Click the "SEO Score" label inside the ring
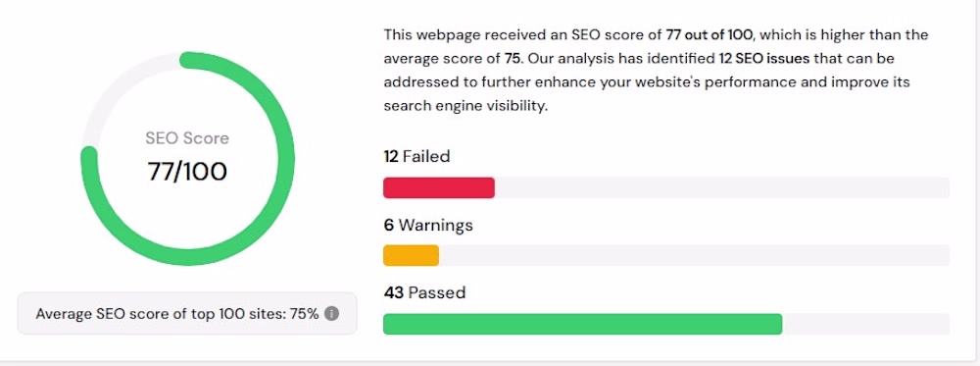This screenshot has width=980, height=366. (187, 138)
